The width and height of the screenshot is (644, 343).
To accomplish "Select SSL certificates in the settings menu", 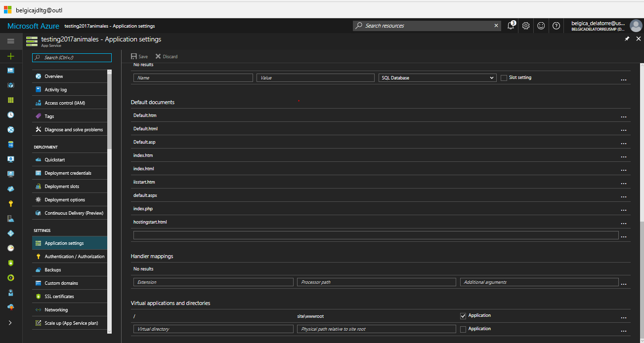I will coord(59,297).
